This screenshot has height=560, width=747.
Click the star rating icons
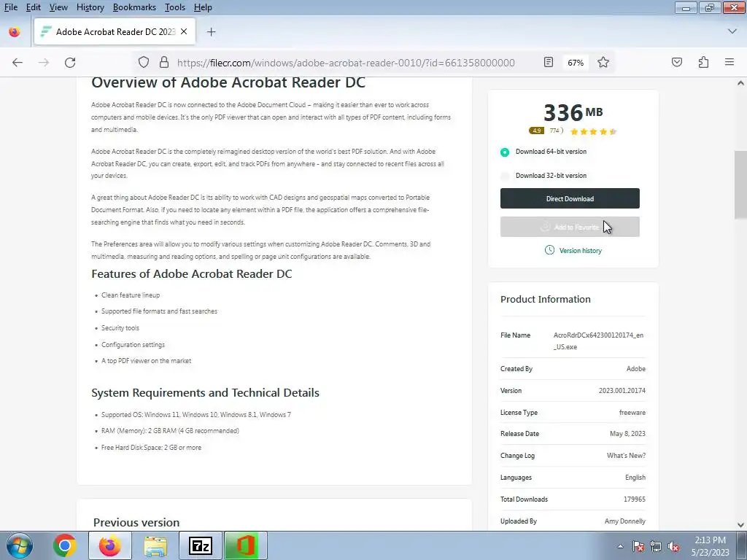(x=593, y=131)
